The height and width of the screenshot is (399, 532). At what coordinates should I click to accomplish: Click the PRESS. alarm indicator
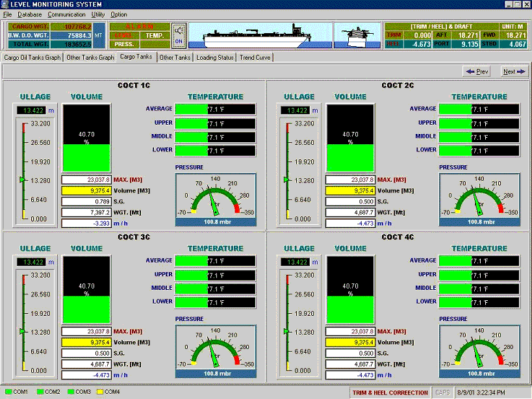pyautogui.click(x=125, y=44)
